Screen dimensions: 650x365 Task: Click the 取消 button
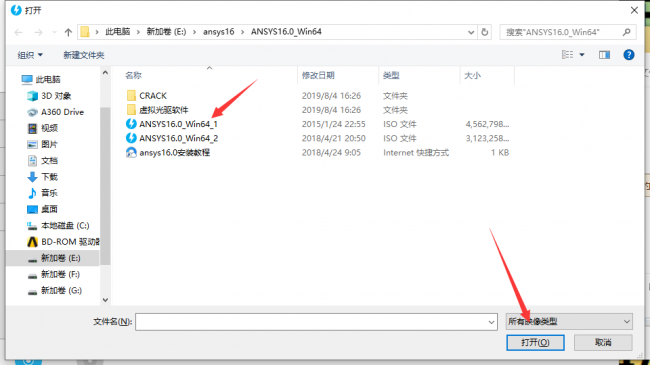coord(603,343)
